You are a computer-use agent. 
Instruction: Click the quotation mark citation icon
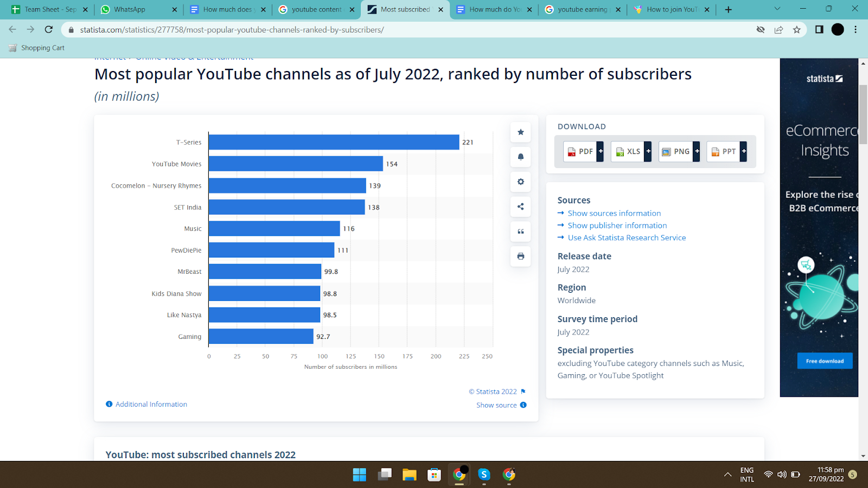tap(520, 232)
